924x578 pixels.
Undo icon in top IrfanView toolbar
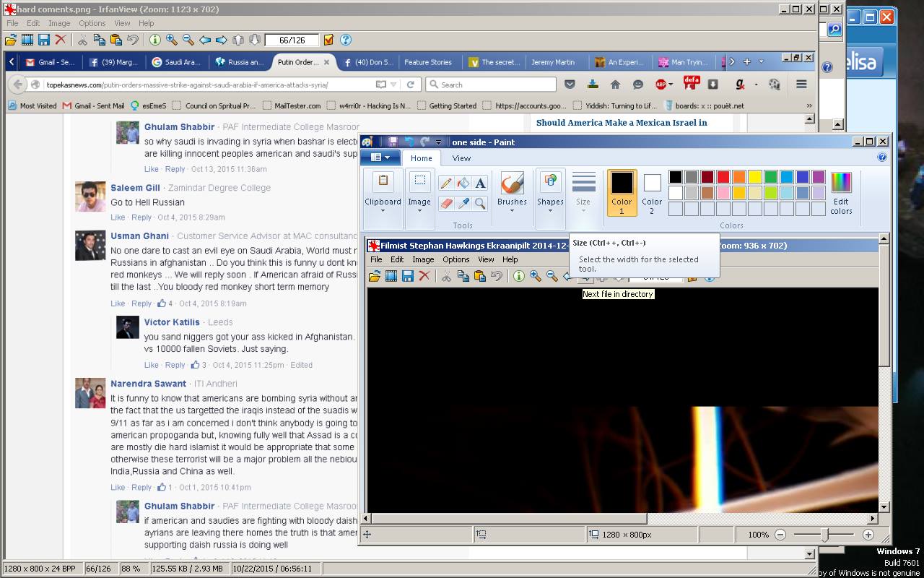tap(132, 40)
